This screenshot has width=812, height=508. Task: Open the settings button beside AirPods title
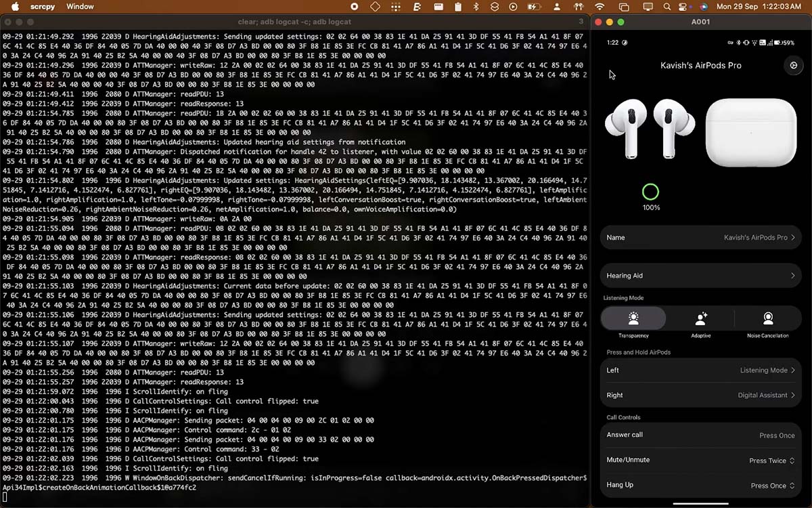pos(793,66)
